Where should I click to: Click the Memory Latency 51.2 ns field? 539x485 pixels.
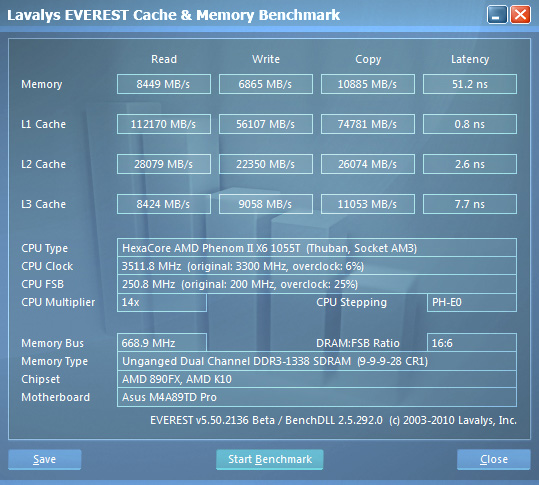pyautogui.click(x=470, y=84)
